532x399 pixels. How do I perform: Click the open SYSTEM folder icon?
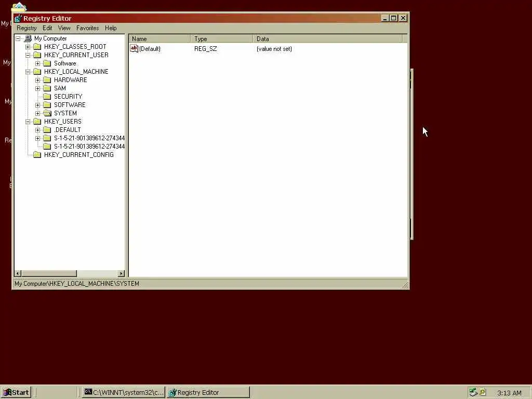click(47, 113)
